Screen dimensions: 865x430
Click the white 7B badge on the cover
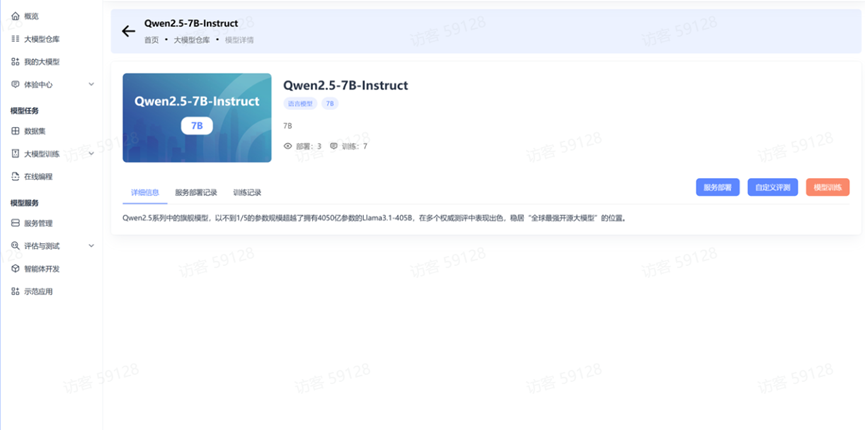coord(197,125)
